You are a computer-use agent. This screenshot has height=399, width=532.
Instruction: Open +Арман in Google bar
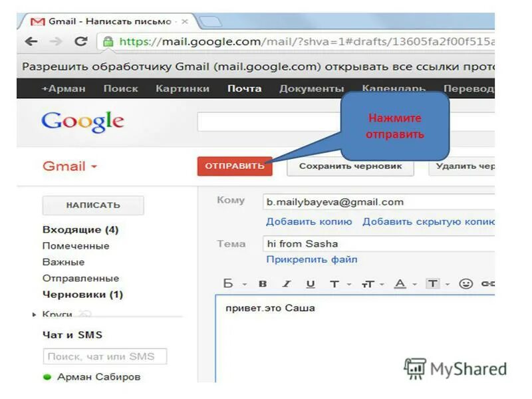(63, 88)
